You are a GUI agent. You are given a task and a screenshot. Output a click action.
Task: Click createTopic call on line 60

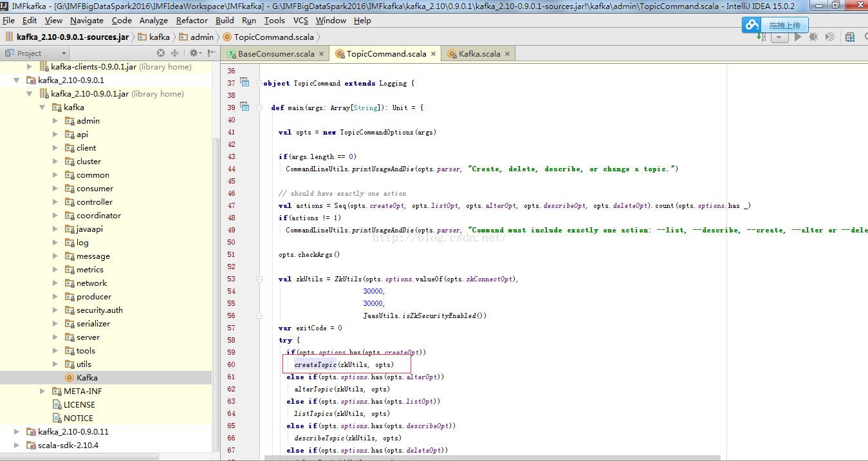pos(315,364)
